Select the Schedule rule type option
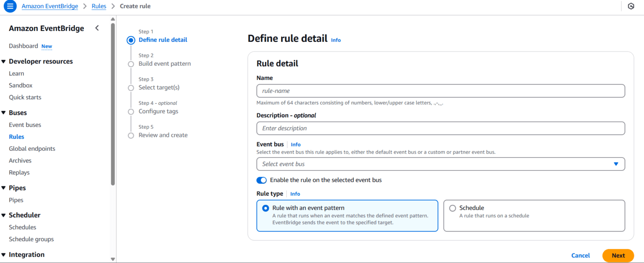 coord(452,208)
